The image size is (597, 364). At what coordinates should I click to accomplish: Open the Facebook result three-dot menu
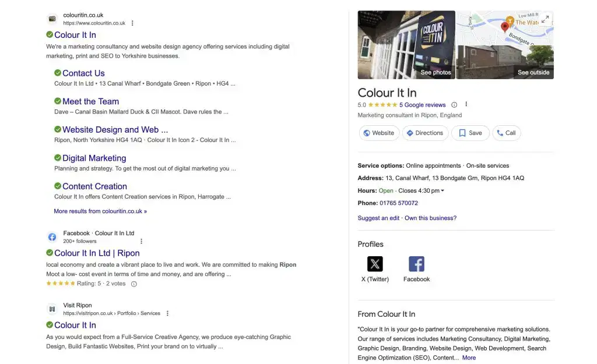(x=141, y=241)
